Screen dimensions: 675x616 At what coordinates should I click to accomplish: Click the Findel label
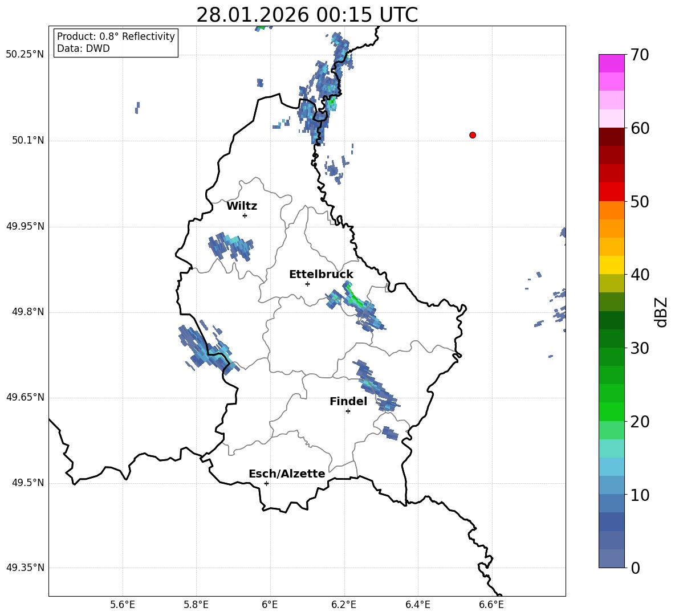[348, 401]
